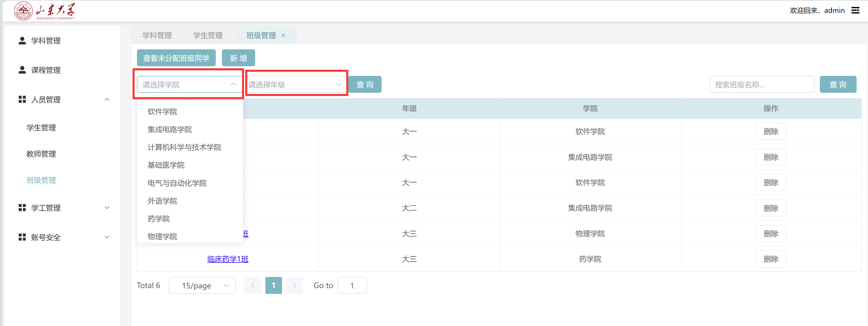The width and height of the screenshot is (868, 326).
Task: Choose 电气与自动化学院 from the dropdown list
Action: point(190,183)
